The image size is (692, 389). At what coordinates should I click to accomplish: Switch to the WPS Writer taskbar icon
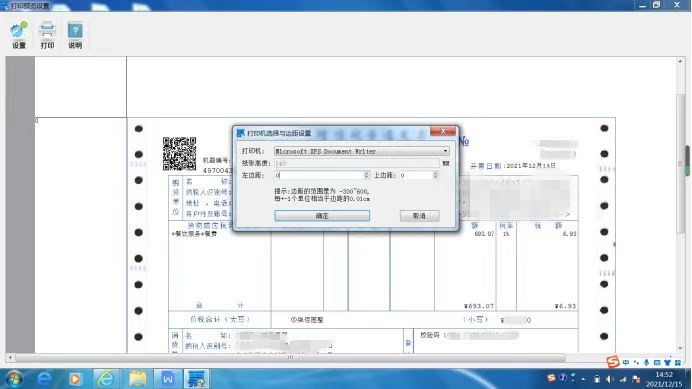click(168, 379)
